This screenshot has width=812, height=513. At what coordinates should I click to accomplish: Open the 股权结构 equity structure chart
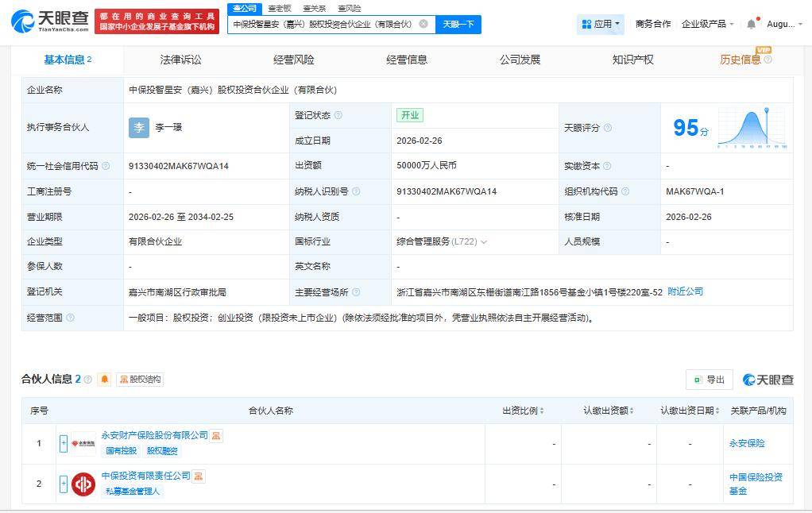(140, 380)
